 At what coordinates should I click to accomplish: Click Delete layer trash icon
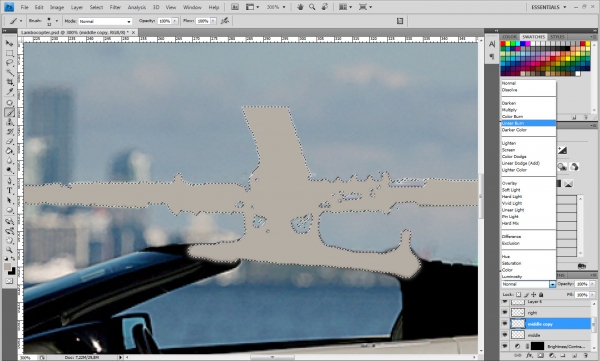point(585,356)
